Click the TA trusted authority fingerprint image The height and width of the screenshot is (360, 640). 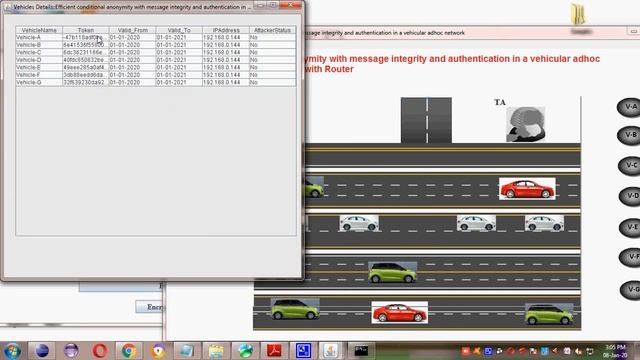tap(525, 124)
